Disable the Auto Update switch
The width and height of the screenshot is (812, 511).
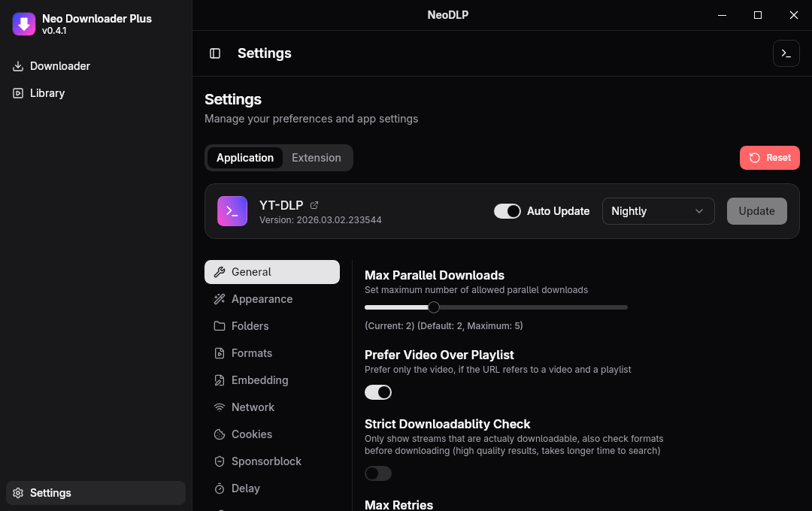coord(507,211)
